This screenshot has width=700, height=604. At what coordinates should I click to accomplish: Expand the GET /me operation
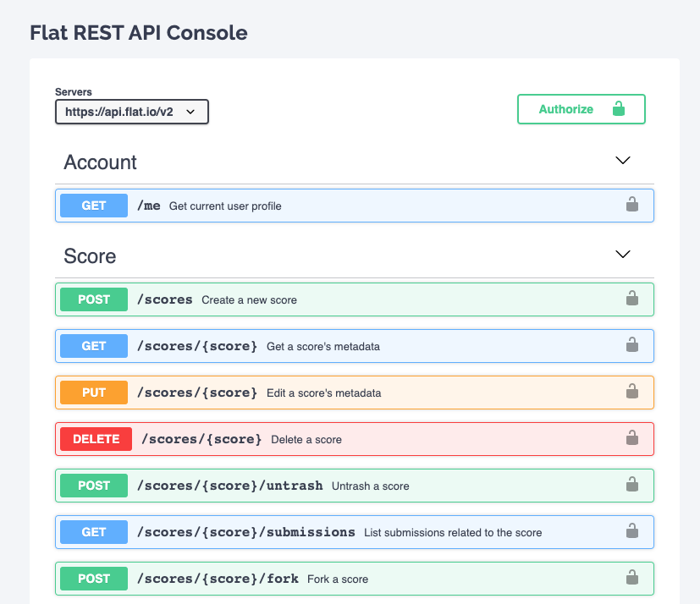(x=355, y=206)
